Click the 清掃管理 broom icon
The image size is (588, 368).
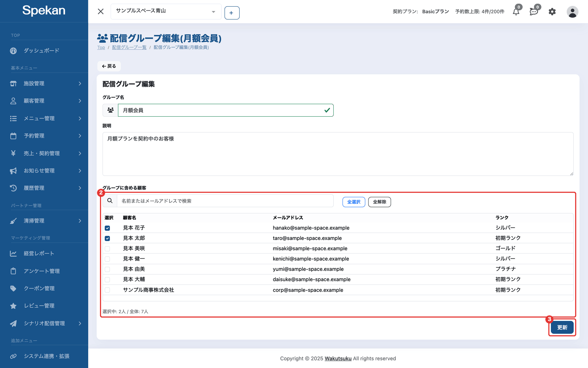tap(13, 221)
